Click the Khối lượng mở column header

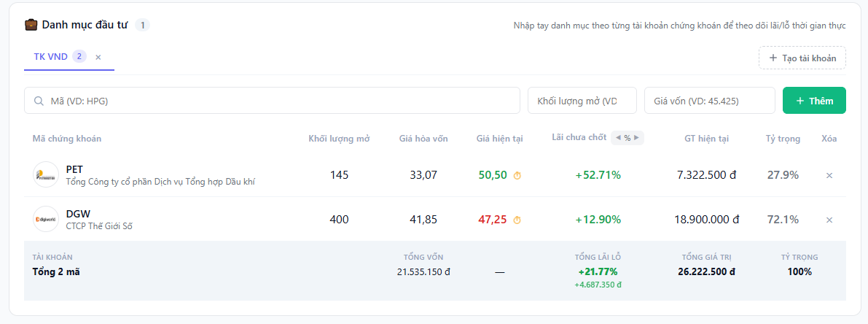[x=339, y=139]
